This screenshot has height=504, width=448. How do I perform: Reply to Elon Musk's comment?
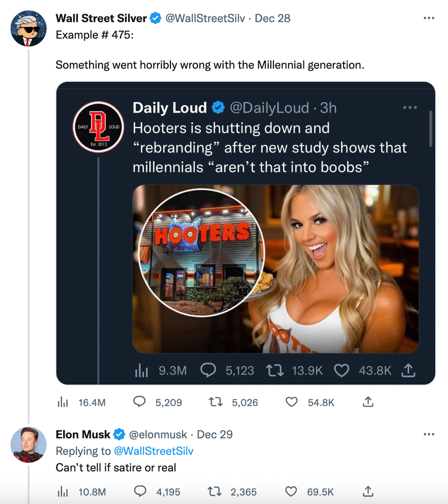pyautogui.click(x=140, y=492)
